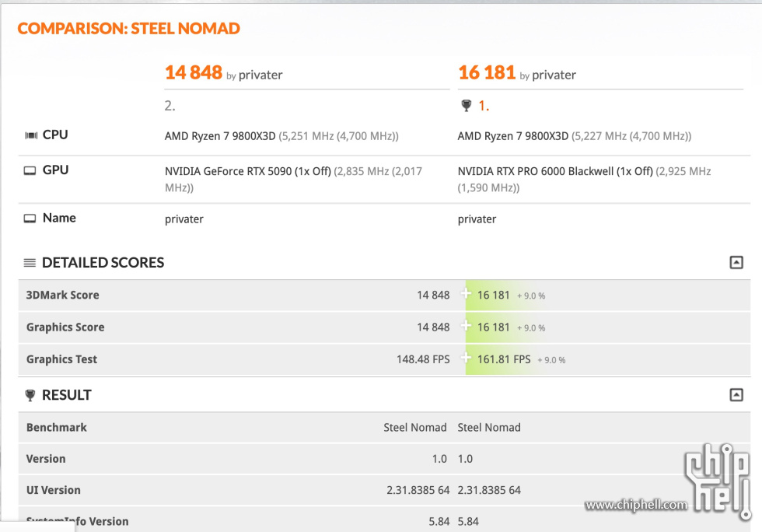Viewport: 762px width, 532px height.
Task: Click the CPU chip icon
Action: click(x=30, y=135)
